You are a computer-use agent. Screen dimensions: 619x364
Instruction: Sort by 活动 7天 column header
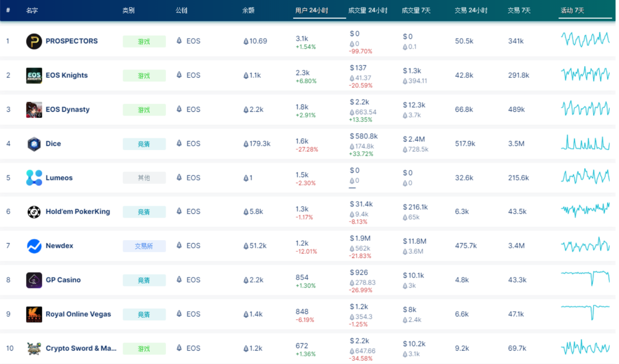(573, 10)
